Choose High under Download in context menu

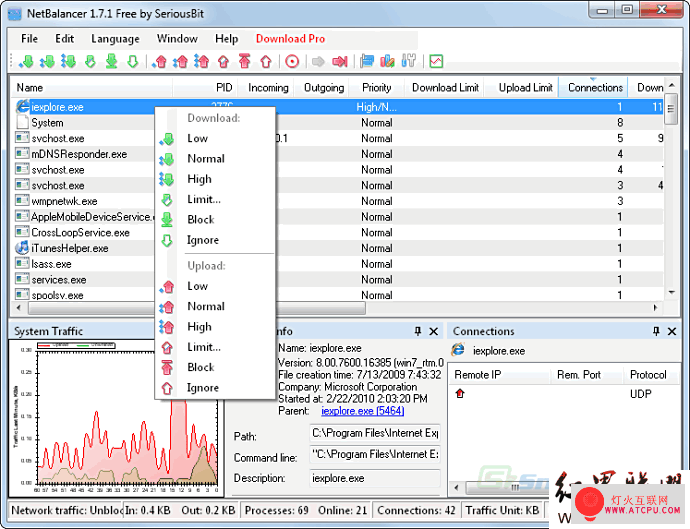[215, 179]
